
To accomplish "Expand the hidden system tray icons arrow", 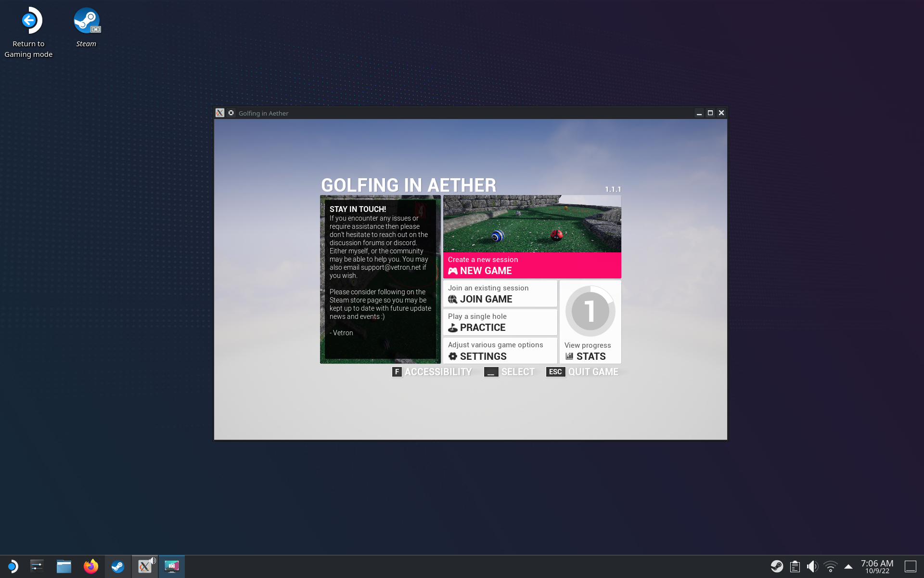I will (x=848, y=566).
